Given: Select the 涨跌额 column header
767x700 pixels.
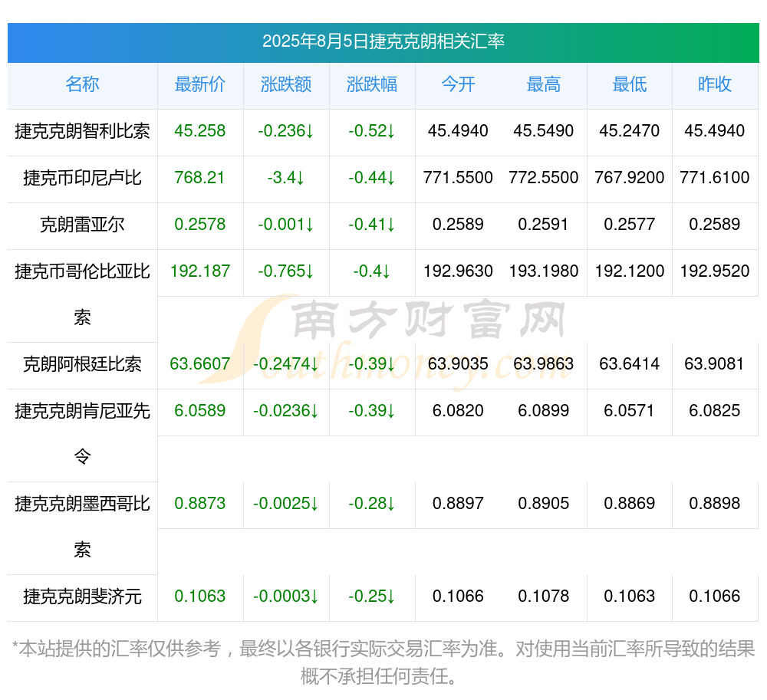Looking at the screenshot, I should (286, 84).
